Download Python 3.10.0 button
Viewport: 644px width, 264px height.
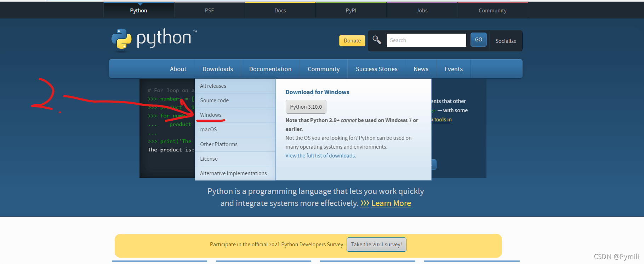(306, 107)
